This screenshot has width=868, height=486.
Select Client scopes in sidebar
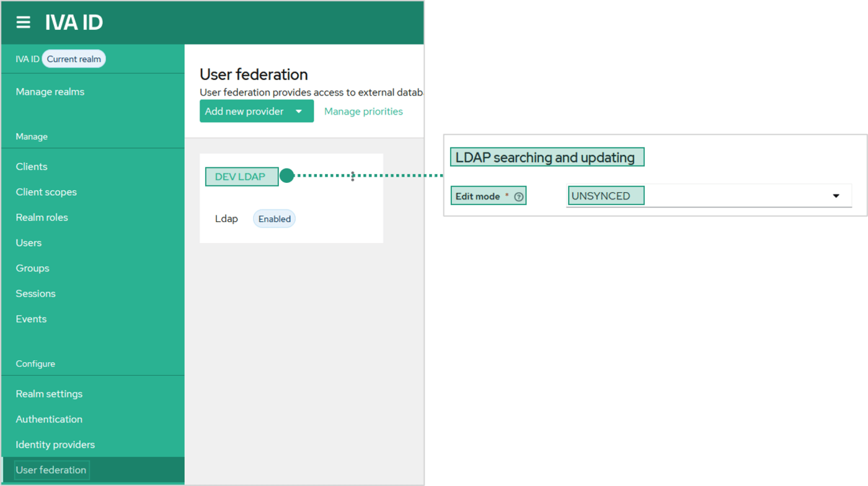(46, 192)
